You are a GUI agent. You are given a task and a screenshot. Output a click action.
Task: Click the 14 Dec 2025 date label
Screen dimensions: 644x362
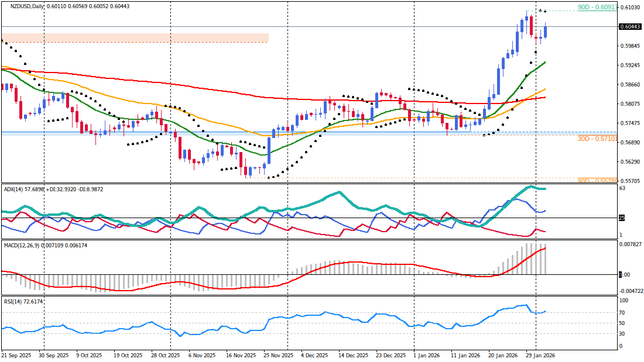click(x=353, y=356)
